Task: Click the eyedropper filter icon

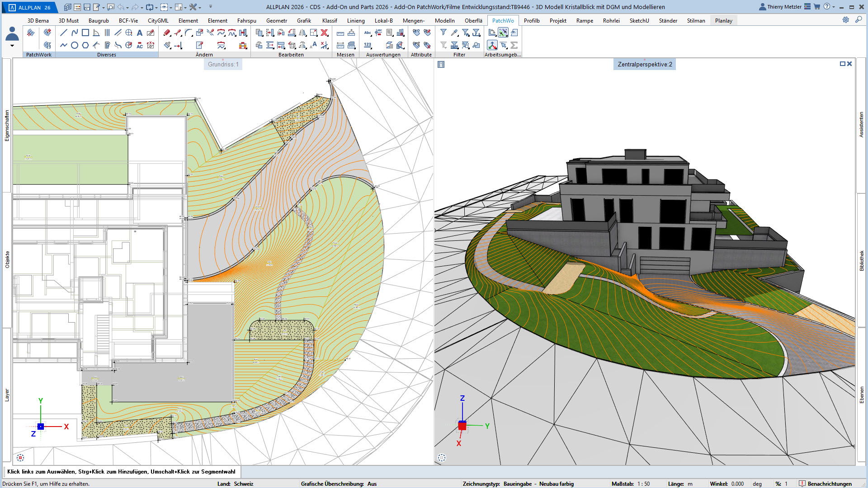Action: click(x=454, y=33)
